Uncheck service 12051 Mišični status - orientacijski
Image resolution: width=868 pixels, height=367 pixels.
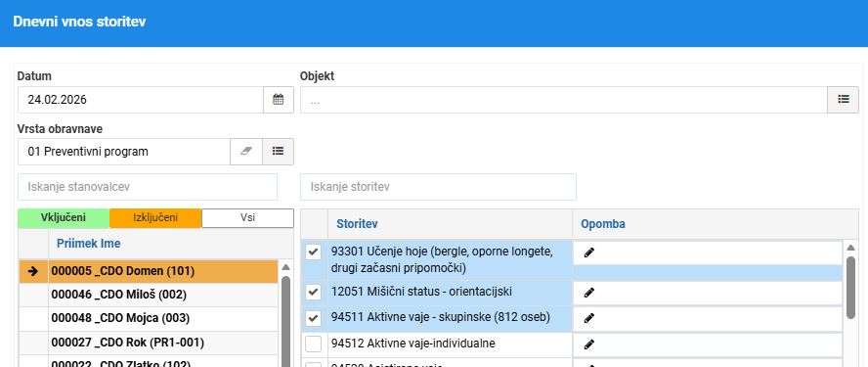(314, 292)
